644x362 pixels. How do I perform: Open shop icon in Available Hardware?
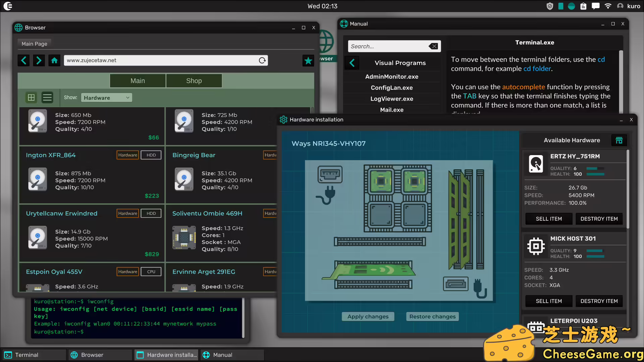(x=619, y=140)
